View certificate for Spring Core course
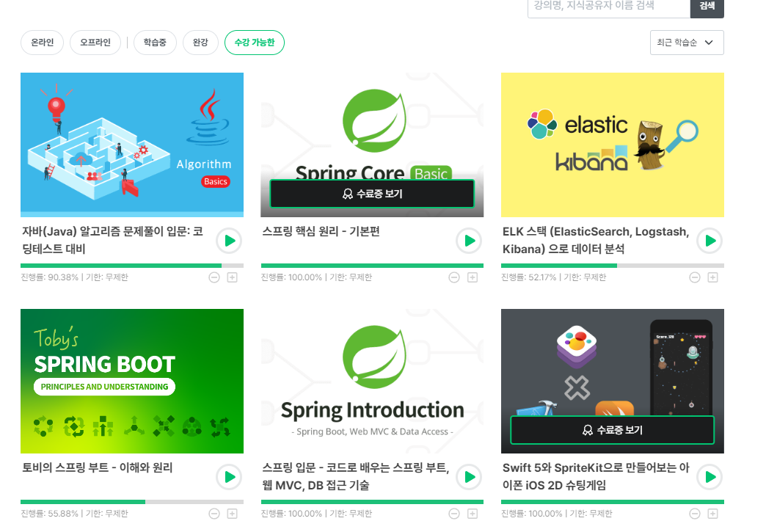Image resolution: width=766 pixels, height=532 pixels. [372, 194]
